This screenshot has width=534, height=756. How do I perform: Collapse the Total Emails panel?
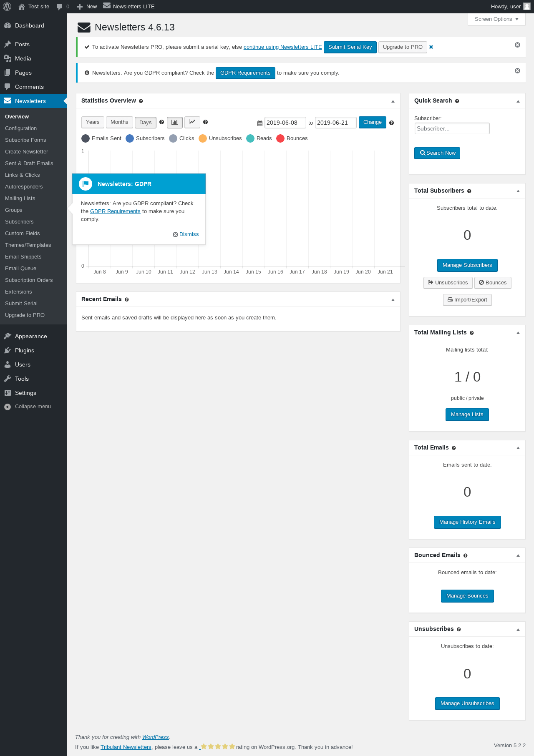coord(518,448)
